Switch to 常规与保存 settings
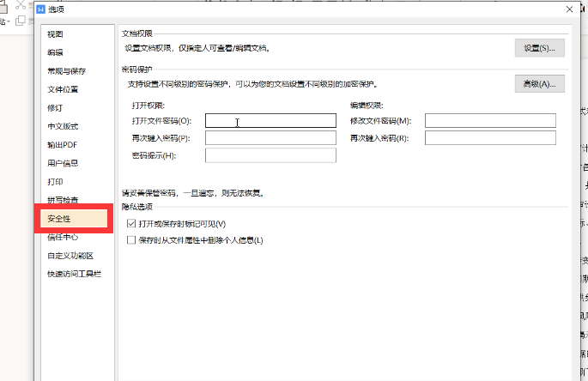Screen dimensions: 588x381 pyautogui.click(x=66, y=71)
